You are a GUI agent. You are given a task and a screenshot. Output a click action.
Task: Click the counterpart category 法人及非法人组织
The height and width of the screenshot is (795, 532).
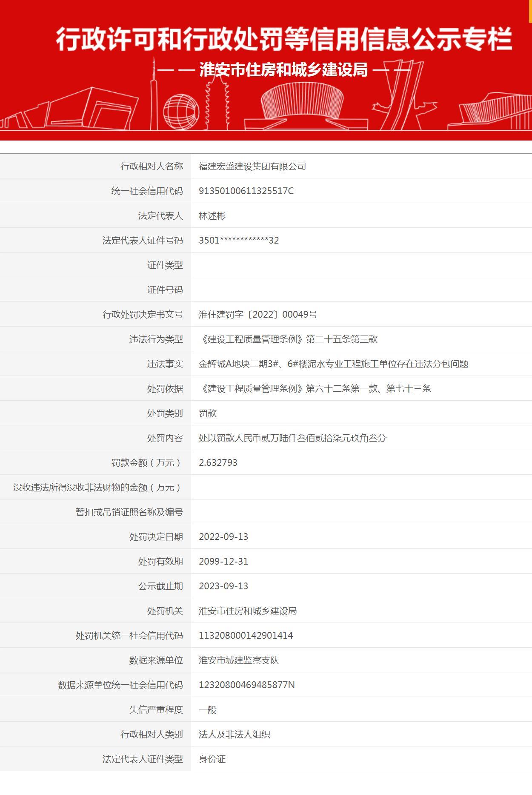pyautogui.click(x=235, y=734)
